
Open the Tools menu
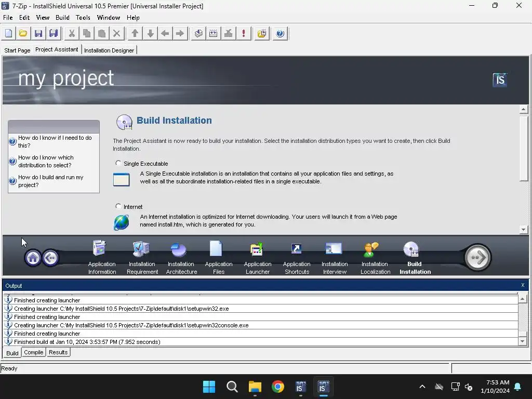tap(83, 18)
